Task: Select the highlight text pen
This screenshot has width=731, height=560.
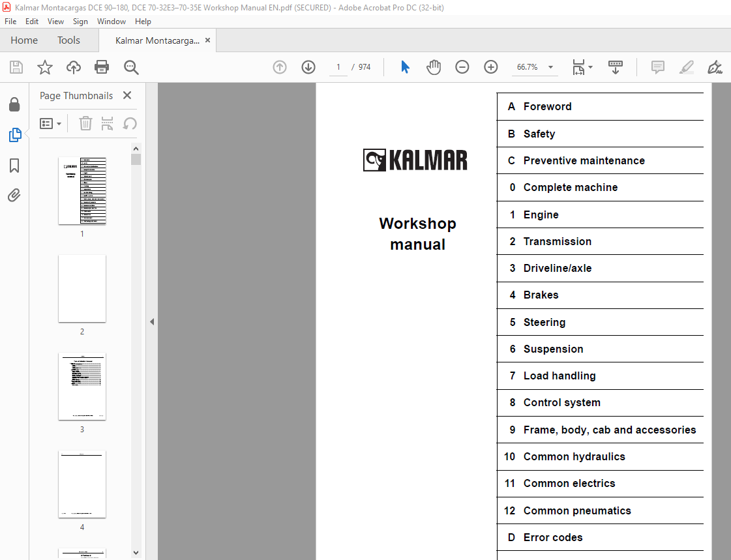Action: pos(686,67)
